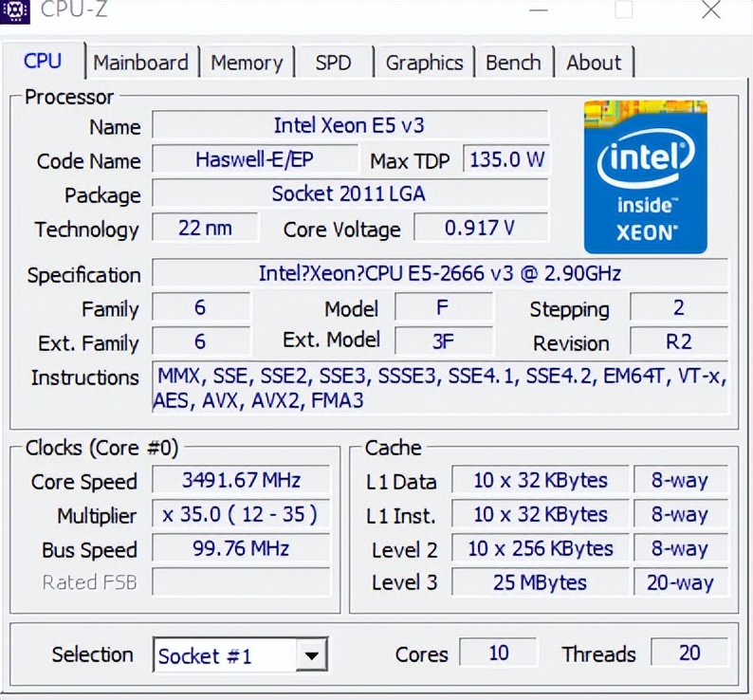Click the L1 Data 8-way value
This screenshot has height=700, width=753.
tap(681, 480)
